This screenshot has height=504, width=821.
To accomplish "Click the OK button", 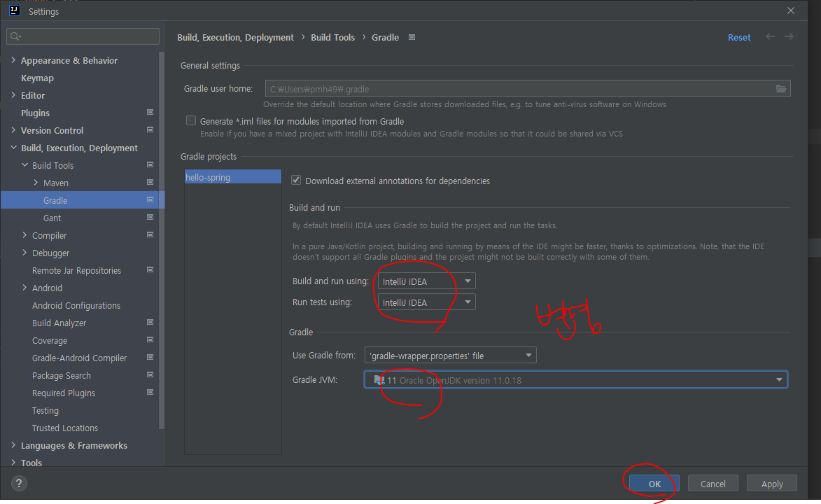I will click(x=654, y=484).
